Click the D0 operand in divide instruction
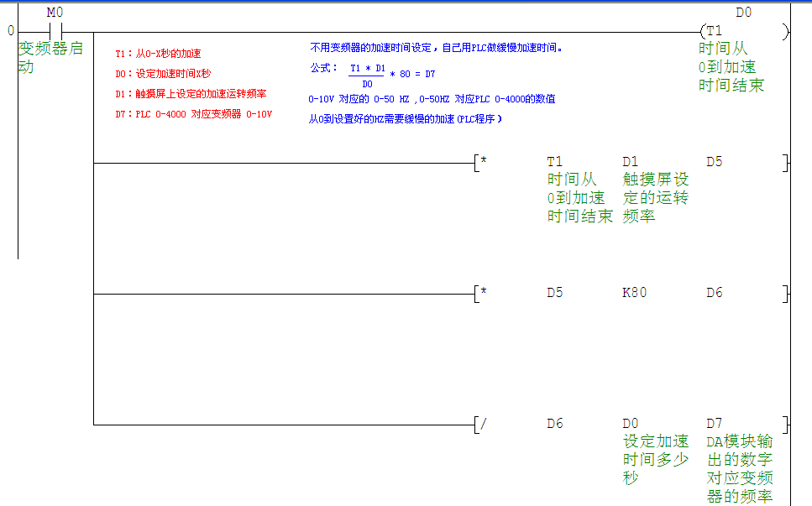This screenshot has height=506, width=812. point(631,424)
